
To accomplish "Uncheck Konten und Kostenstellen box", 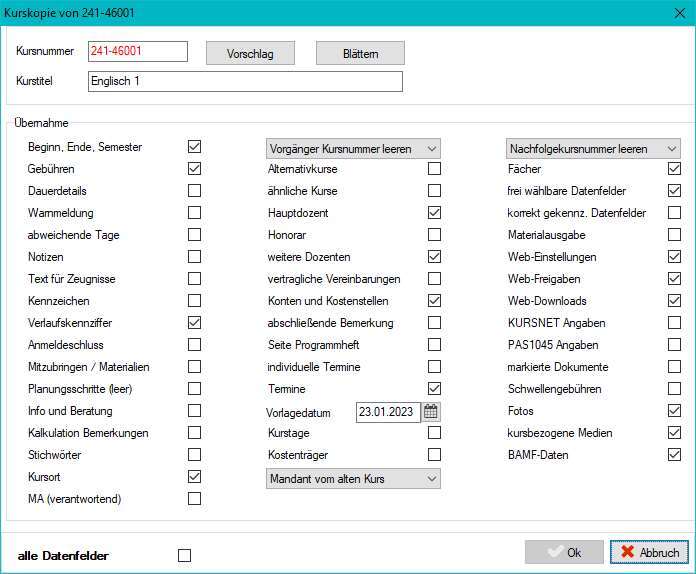I will (x=435, y=301).
